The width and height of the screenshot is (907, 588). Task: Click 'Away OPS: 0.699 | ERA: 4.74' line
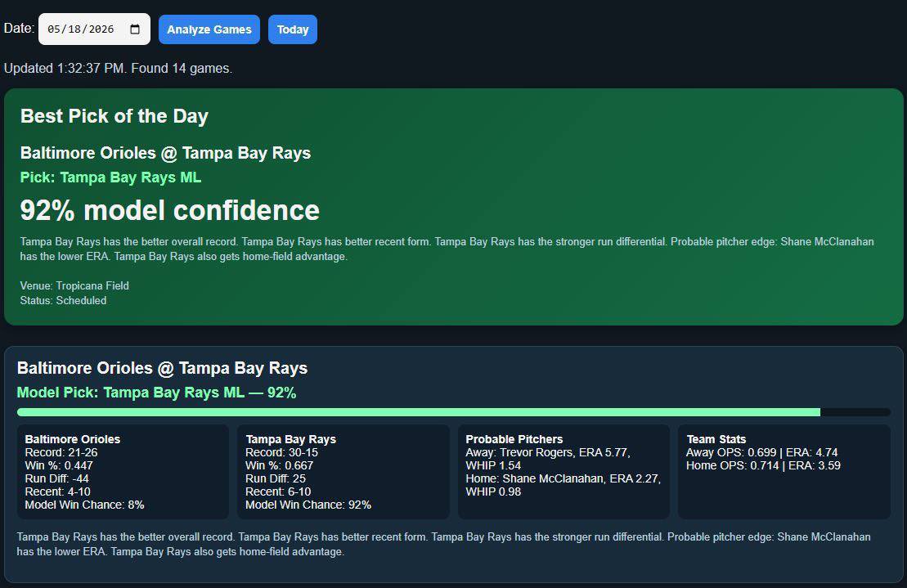click(x=761, y=453)
